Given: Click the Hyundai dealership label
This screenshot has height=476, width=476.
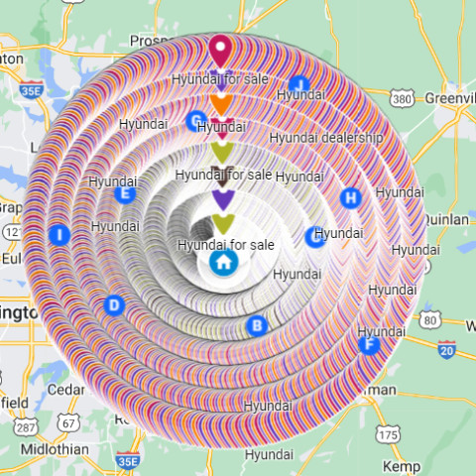Looking at the screenshot, I should click(326, 138).
